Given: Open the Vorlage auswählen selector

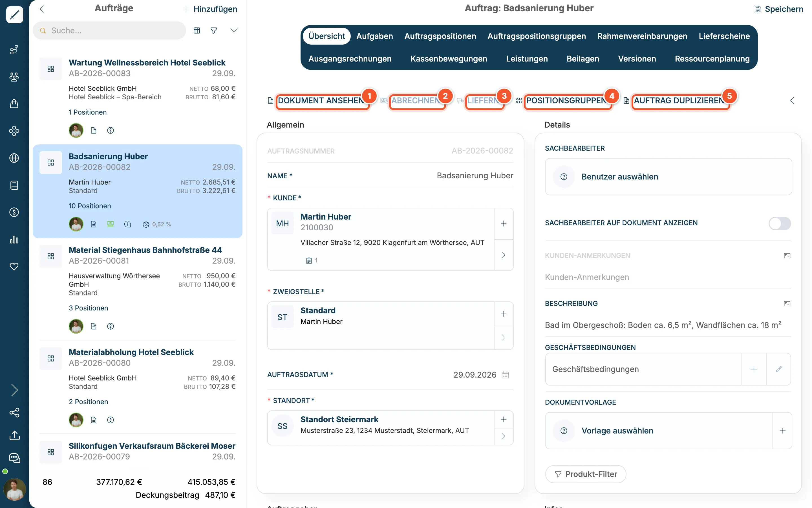Looking at the screenshot, I should 659,431.
